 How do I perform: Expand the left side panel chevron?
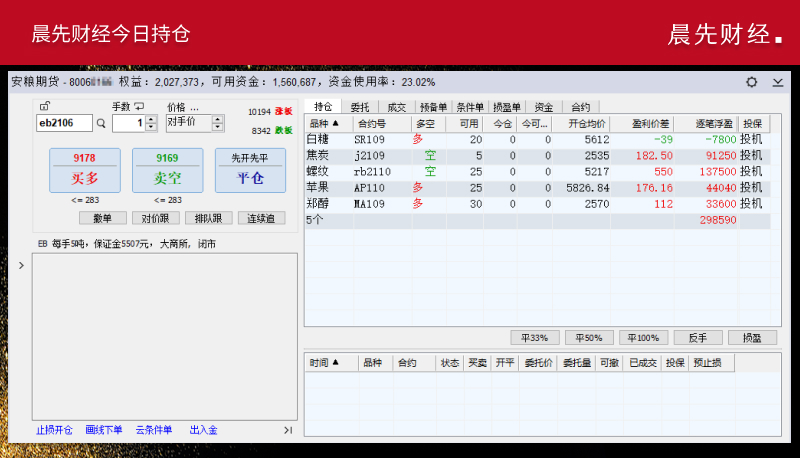(22, 265)
